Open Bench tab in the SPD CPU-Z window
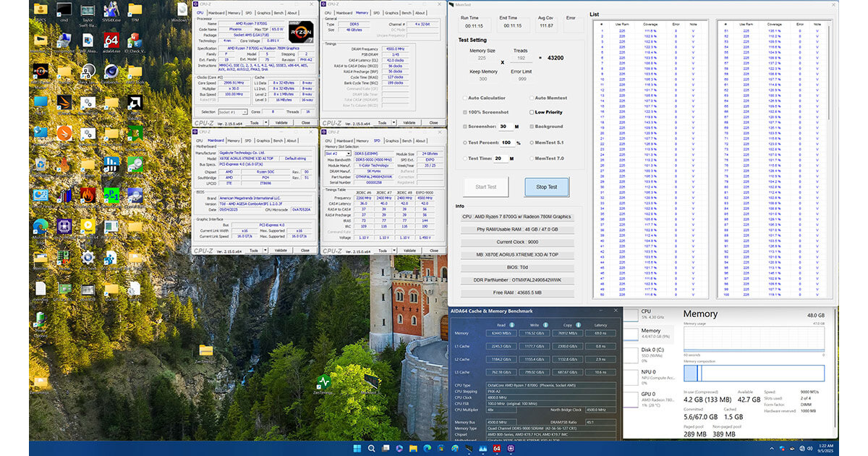The height and width of the screenshot is (456, 868). click(x=408, y=140)
